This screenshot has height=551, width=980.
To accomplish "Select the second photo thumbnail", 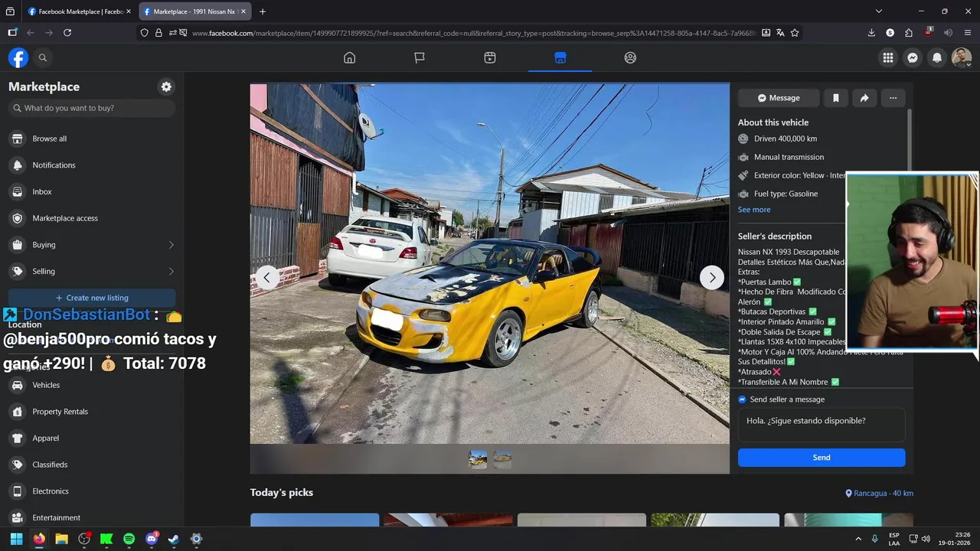I will (502, 459).
